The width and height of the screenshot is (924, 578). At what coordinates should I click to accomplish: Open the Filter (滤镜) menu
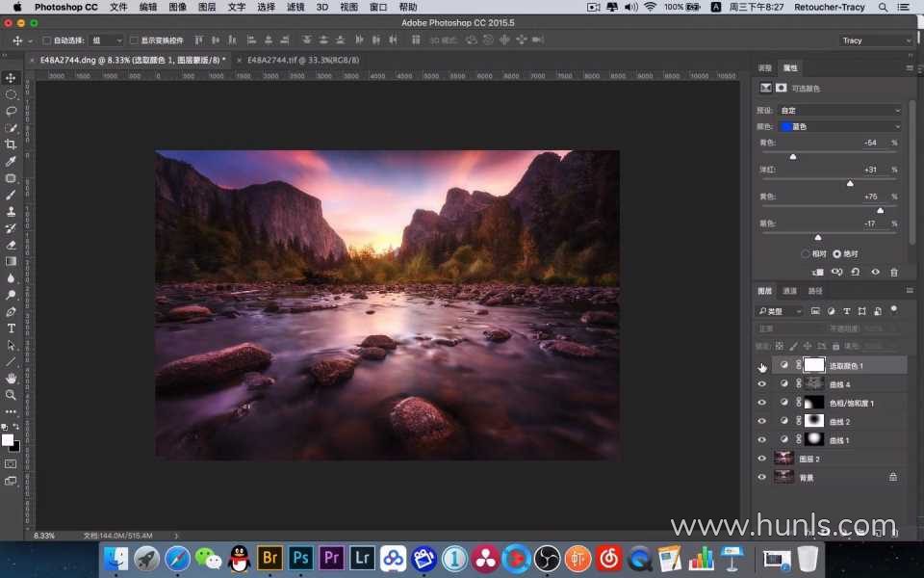(295, 7)
